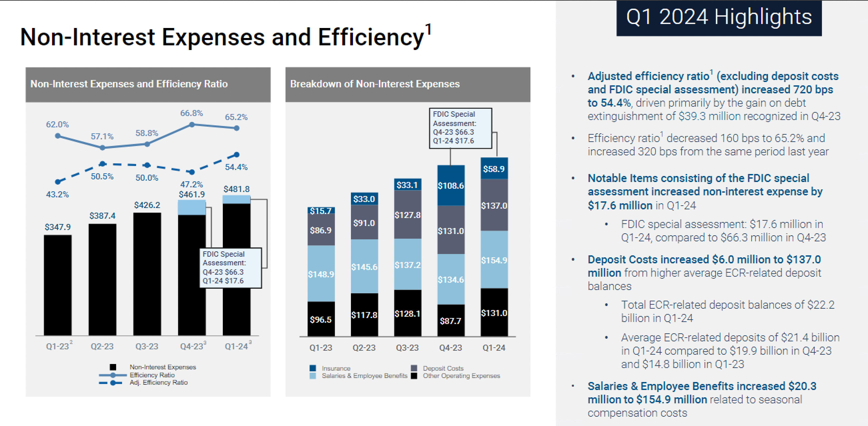The width and height of the screenshot is (868, 426).
Task: Click the $127.8 deposit costs segment
Action: pyautogui.click(x=407, y=215)
